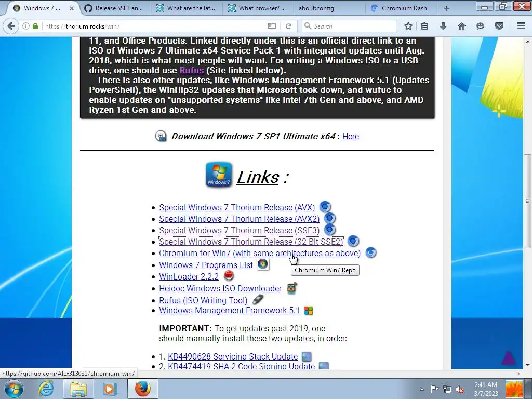Open the WinLoader 2.2.2 link
This screenshot has height=399, width=532.
189,276
